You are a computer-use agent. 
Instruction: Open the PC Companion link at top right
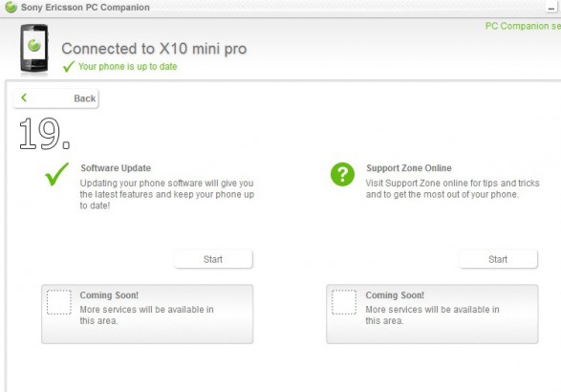tap(523, 26)
